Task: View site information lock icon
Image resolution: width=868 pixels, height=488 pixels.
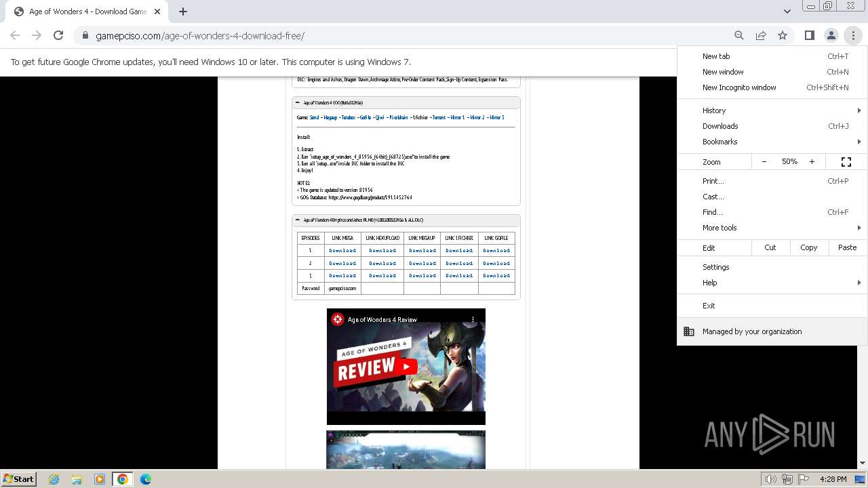Action: (x=85, y=35)
